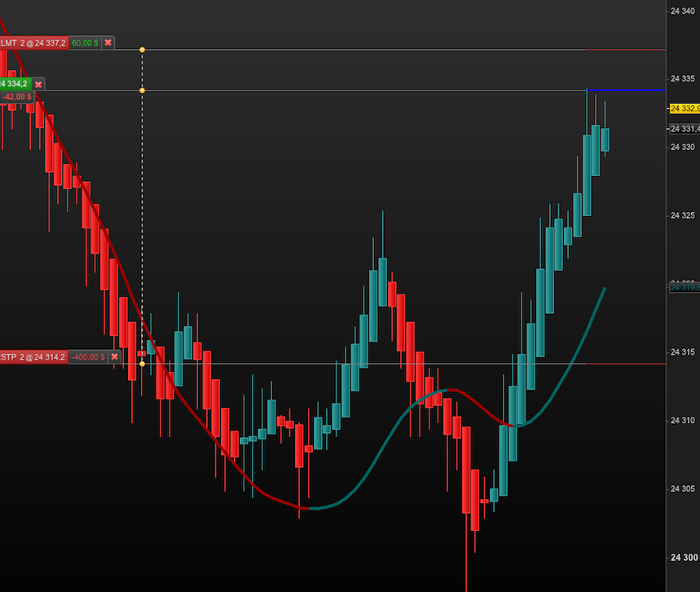Select the LMT 2 @ 24 337,2 label
Screen dimensions: 700x592
(34, 43)
